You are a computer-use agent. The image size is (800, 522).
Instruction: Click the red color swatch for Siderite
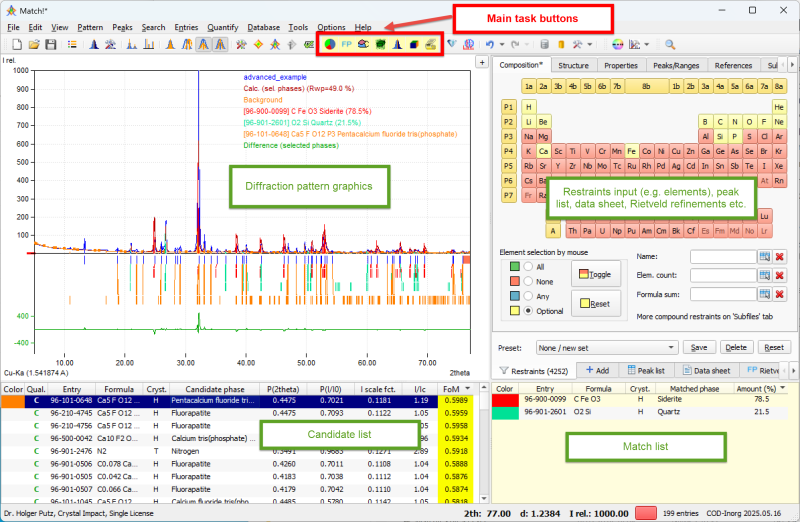(x=503, y=398)
